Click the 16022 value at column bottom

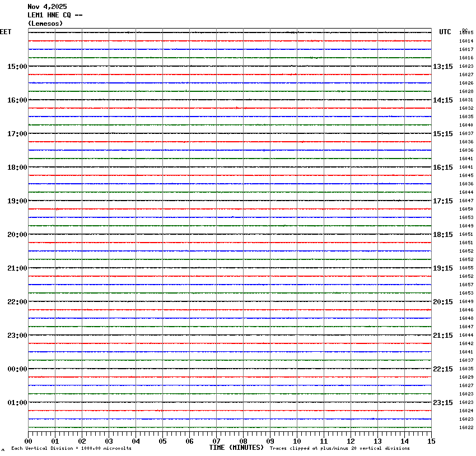point(466,427)
